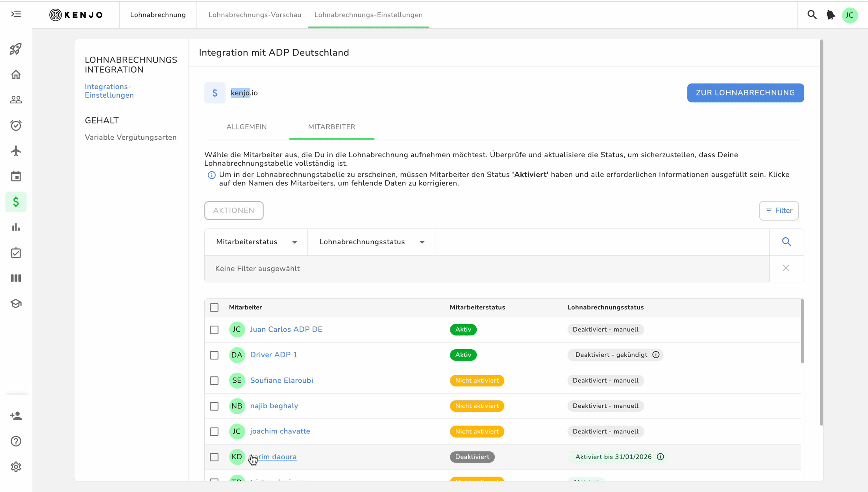The width and height of the screenshot is (868, 492).
Task: Open the rocket onboarding icon in sidebar
Action: pyautogui.click(x=16, y=49)
